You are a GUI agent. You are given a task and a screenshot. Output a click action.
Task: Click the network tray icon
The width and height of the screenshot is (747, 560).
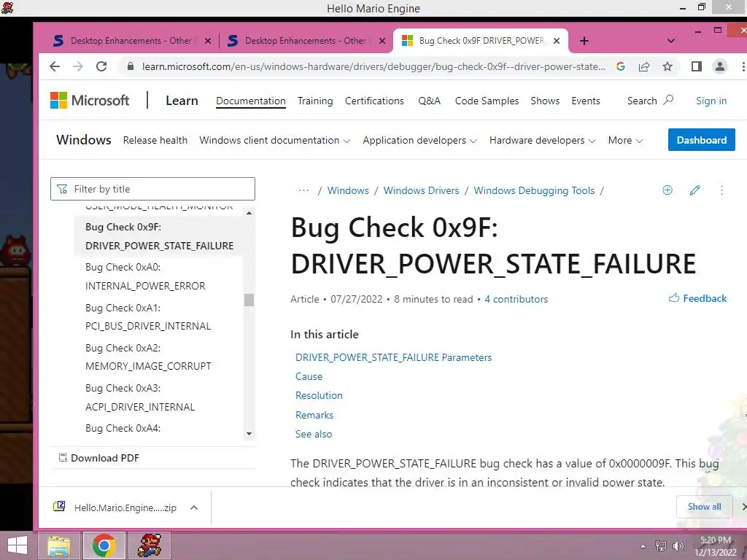click(x=661, y=546)
